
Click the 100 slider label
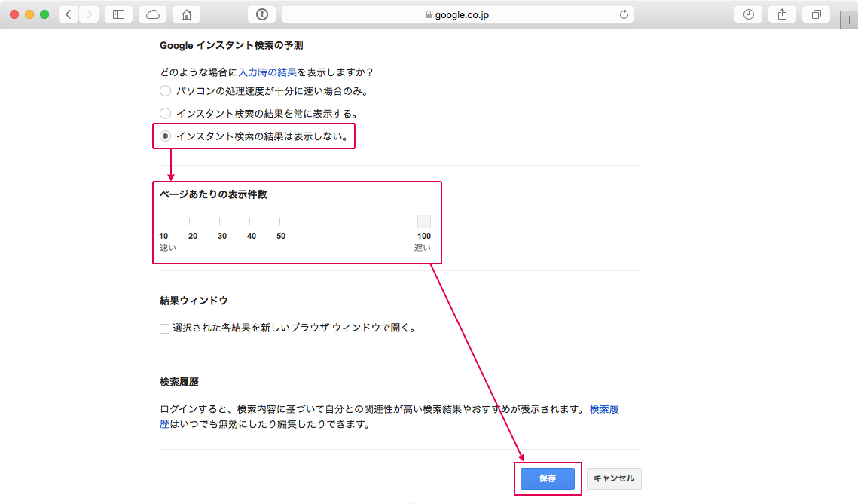[x=424, y=236]
